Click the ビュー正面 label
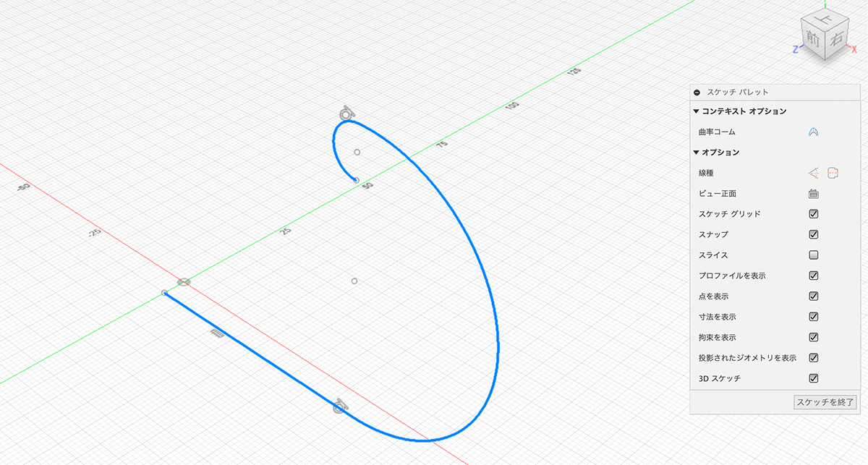The image size is (868, 465). [718, 194]
